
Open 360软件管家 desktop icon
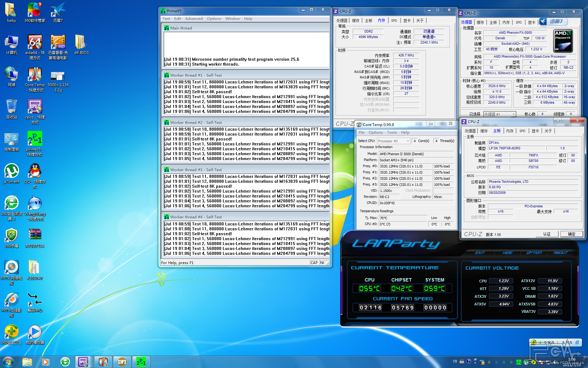coord(35,13)
